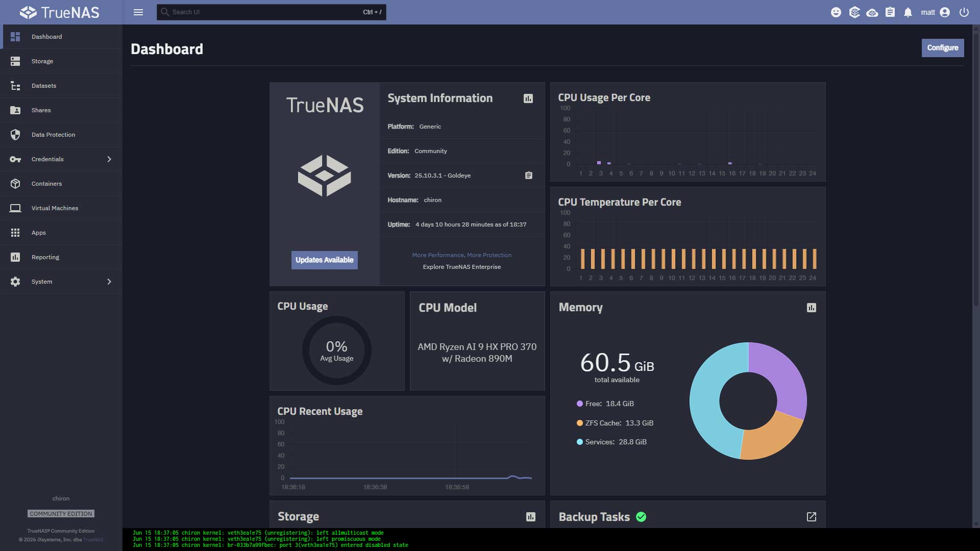Open Storage in the sidebar
Image resolution: width=980 pixels, height=551 pixels.
[61, 61]
